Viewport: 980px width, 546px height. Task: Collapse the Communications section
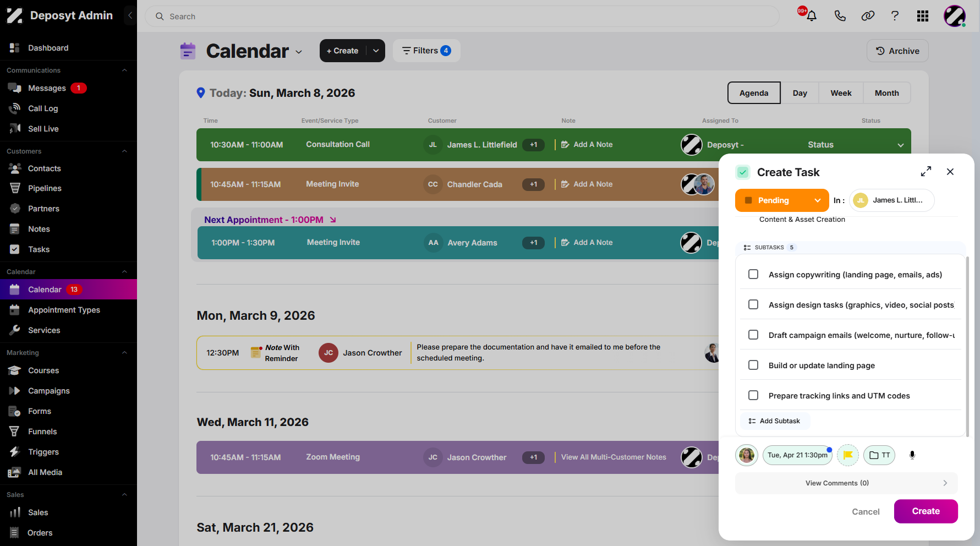click(124, 70)
